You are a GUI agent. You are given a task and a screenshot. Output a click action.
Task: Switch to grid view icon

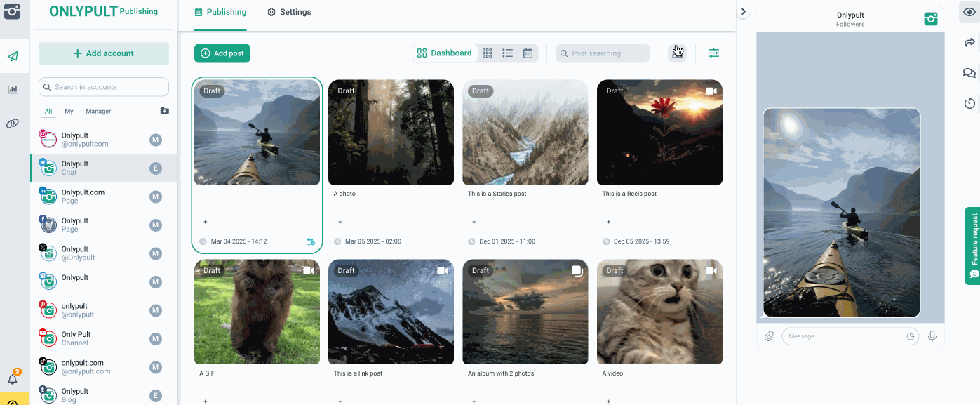pos(488,53)
